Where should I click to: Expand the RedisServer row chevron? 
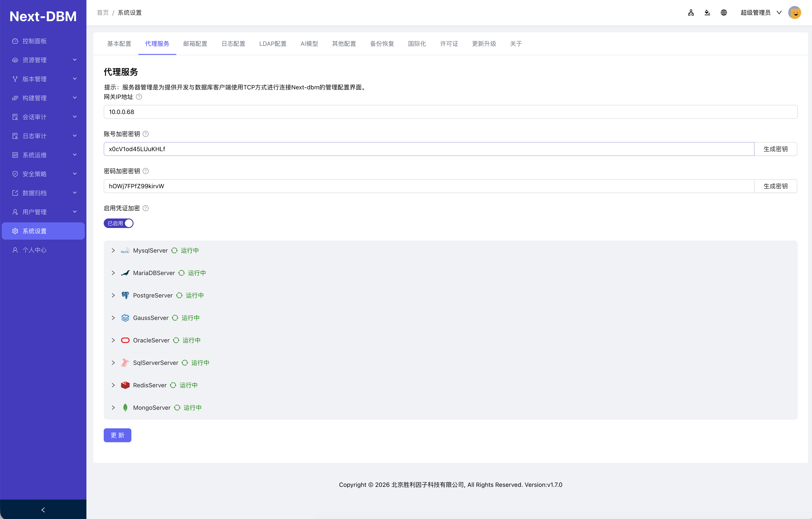coord(113,385)
